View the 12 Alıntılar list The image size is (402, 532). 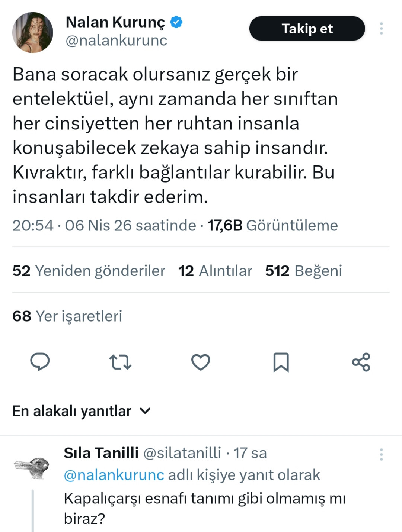click(215, 271)
